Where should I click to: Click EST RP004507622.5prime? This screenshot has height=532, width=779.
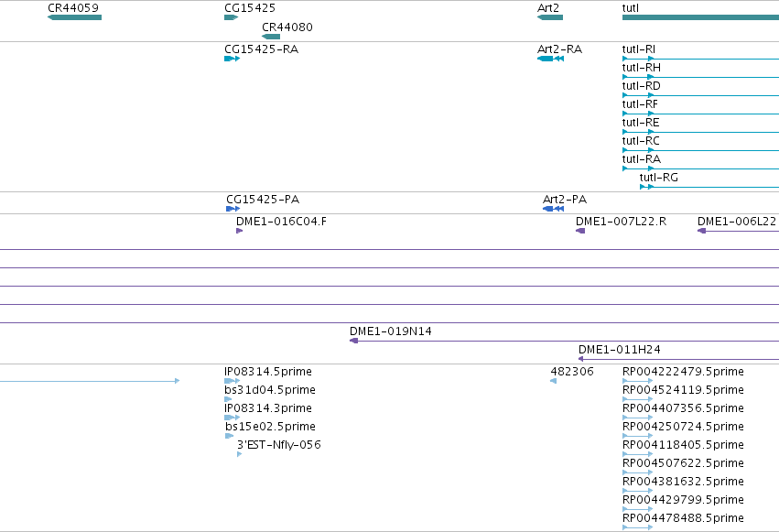tap(638, 472)
